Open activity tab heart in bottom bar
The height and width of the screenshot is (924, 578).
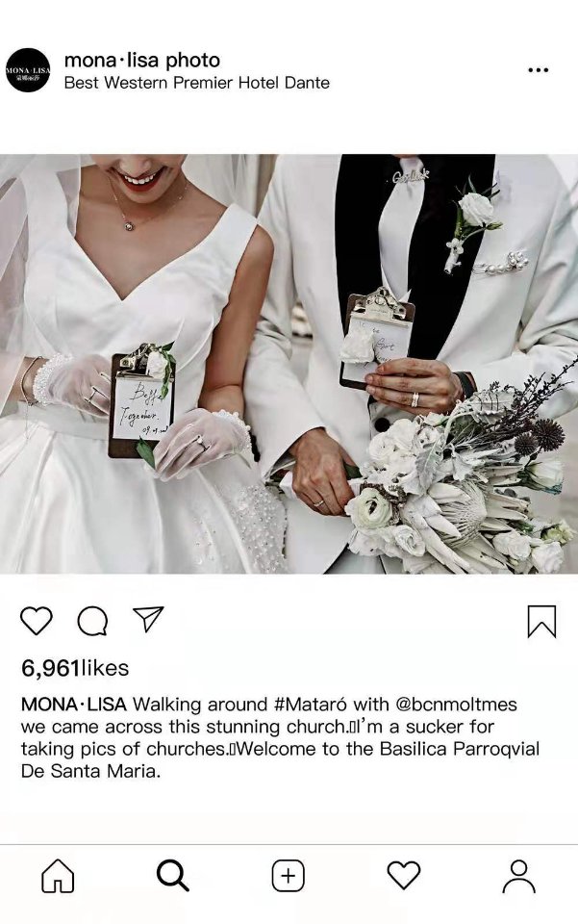click(x=404, y=875)
